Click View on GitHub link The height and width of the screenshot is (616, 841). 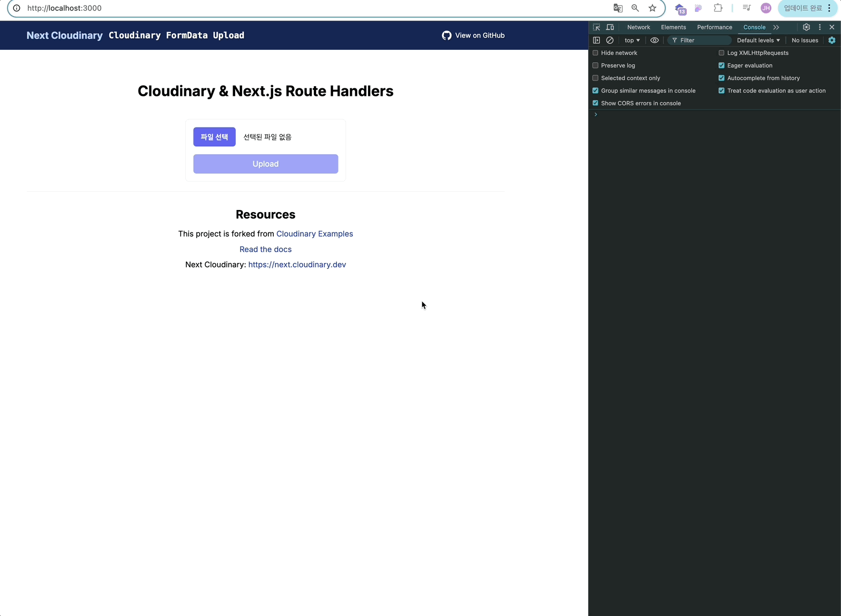473,35
